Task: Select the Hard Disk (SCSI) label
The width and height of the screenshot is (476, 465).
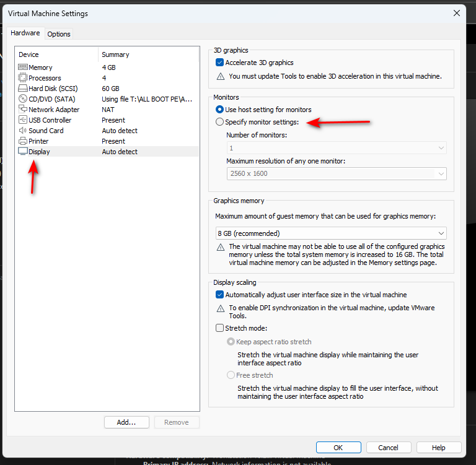Action: click(x=53, y=89)
